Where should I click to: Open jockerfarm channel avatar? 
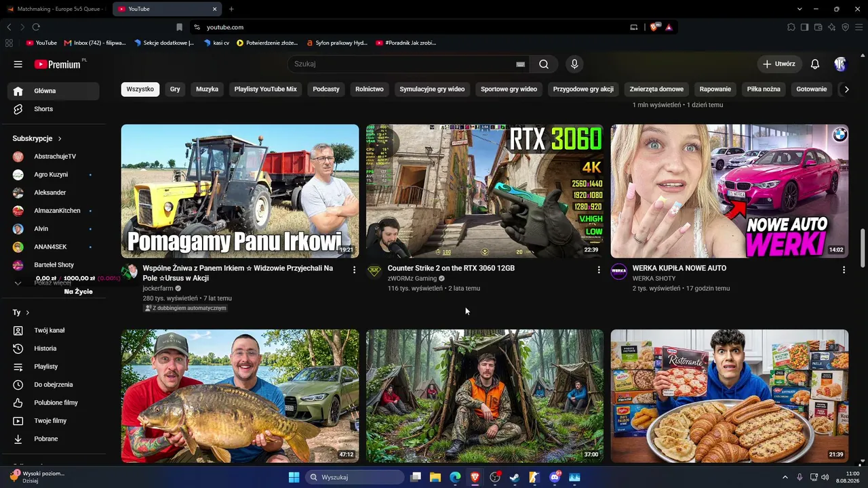point(130,272)
